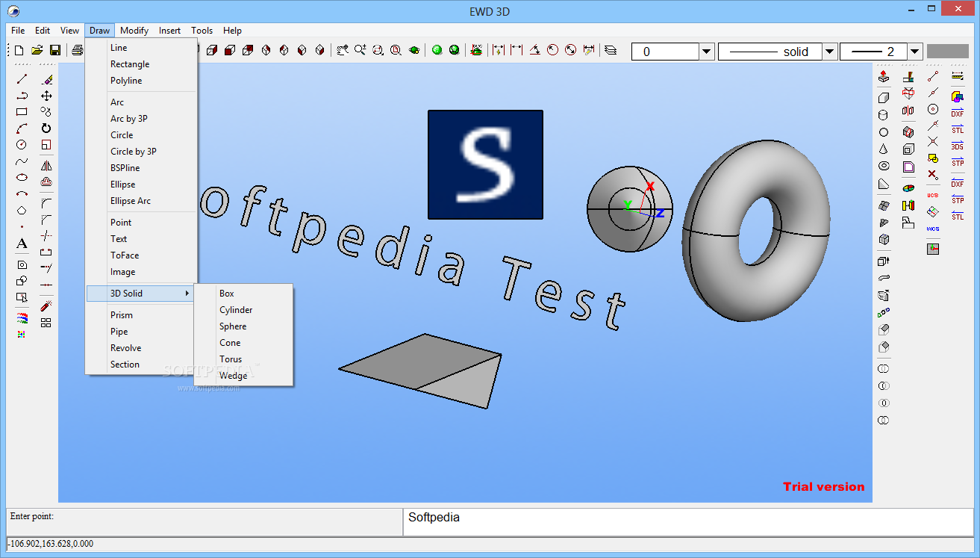980x558 pixels.
Task: Select Box in the 3D Solid submenu
Action: [x=227, y=294]
